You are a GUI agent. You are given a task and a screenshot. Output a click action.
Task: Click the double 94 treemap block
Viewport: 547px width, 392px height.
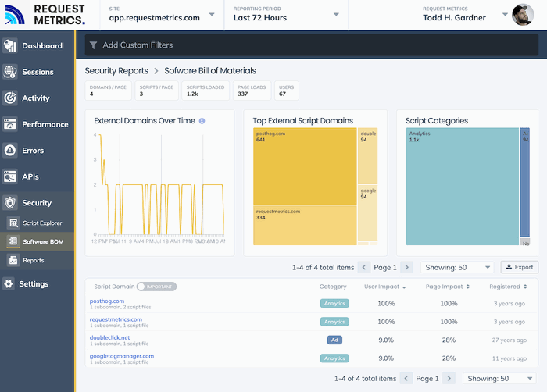[x=368, y=155]
